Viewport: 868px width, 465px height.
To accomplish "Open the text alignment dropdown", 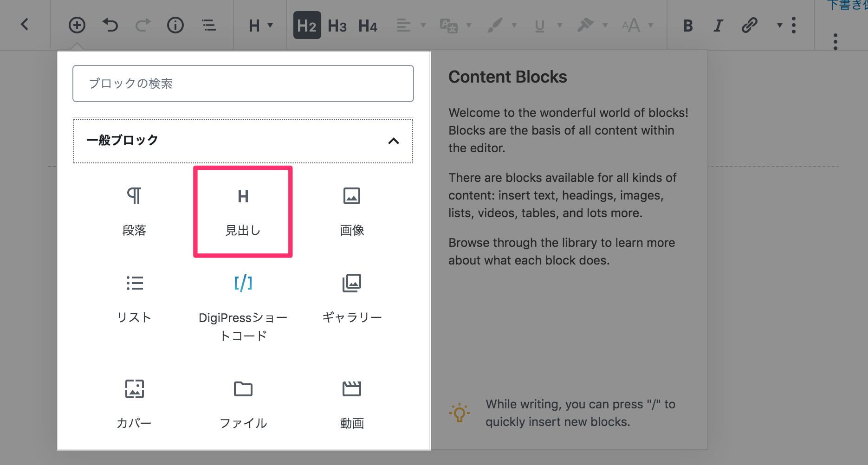I will (411, 25).
